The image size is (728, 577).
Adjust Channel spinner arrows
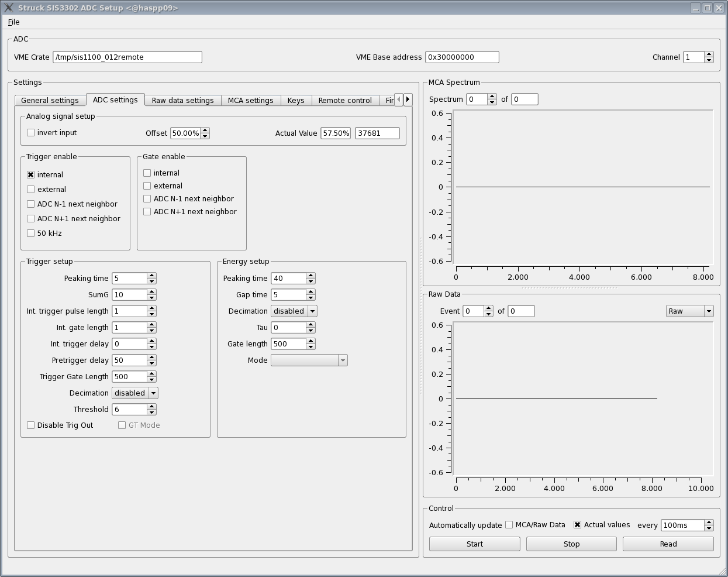coord(709,57)
